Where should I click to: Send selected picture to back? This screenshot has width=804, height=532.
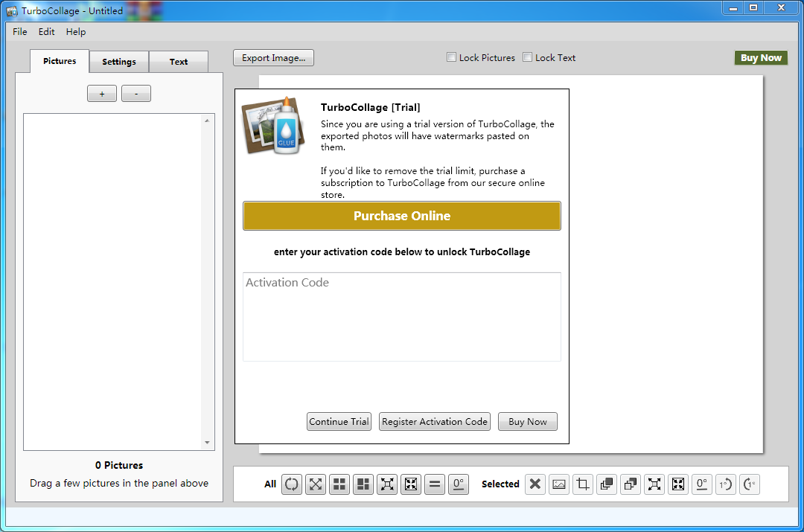[x=631, y=484]
